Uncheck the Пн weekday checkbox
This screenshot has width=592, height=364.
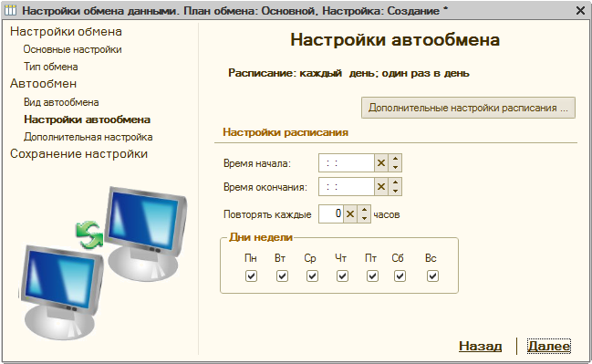251,276
